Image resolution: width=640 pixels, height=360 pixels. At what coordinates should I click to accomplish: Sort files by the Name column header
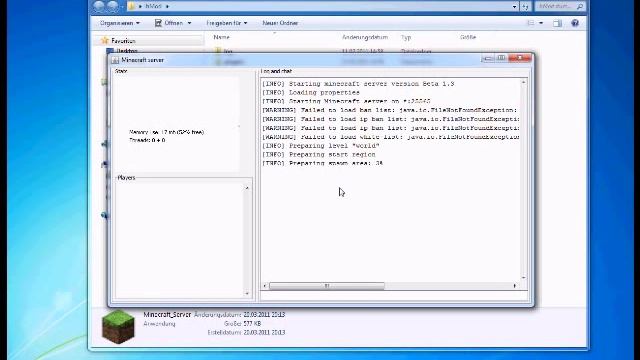pos(222,37)
